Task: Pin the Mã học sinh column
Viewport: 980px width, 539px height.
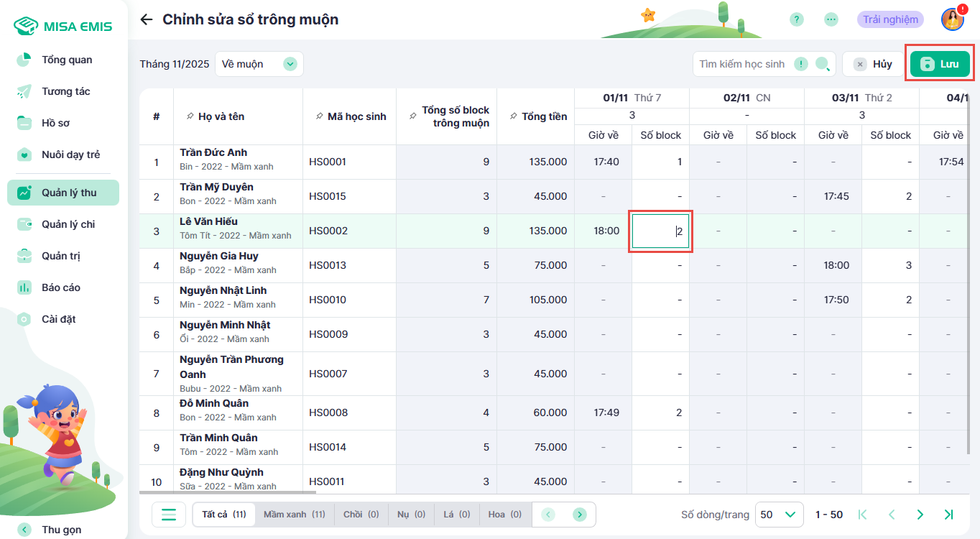Action: click(x=319, y=116)
